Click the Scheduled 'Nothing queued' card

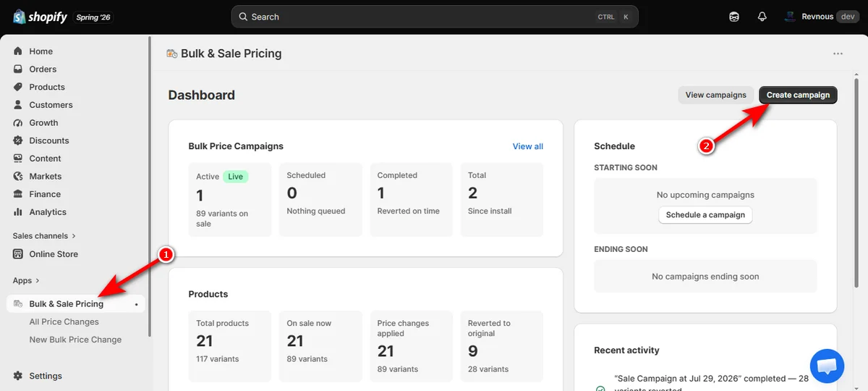[320, 199]
